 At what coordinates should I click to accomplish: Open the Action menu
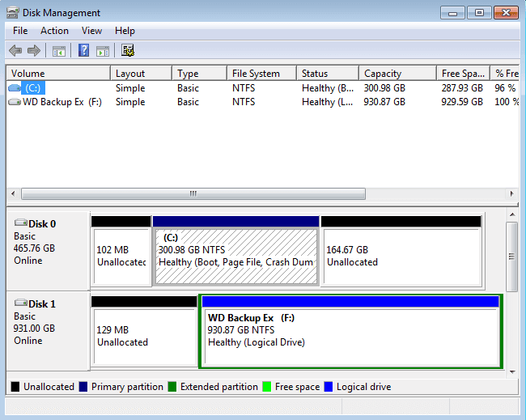(54, 31)
